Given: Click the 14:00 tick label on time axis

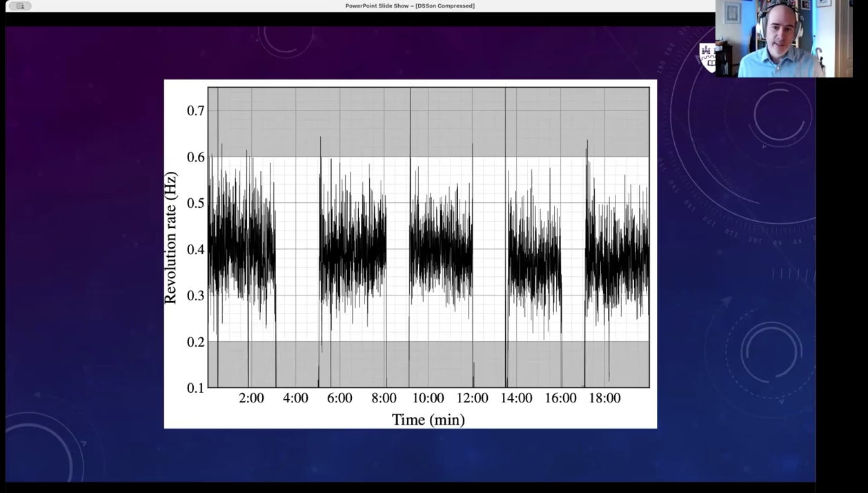Looking at the screenshot, I should 516,398.
